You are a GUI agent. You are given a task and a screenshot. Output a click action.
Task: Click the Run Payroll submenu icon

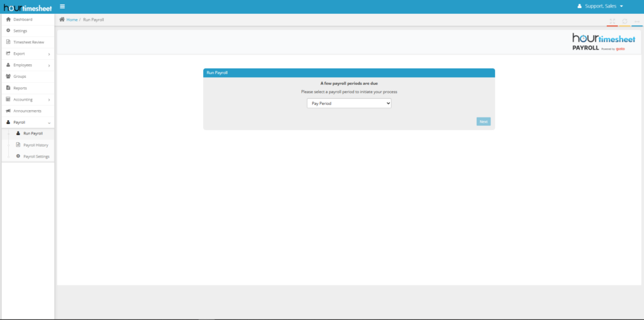tap(18, 133)
